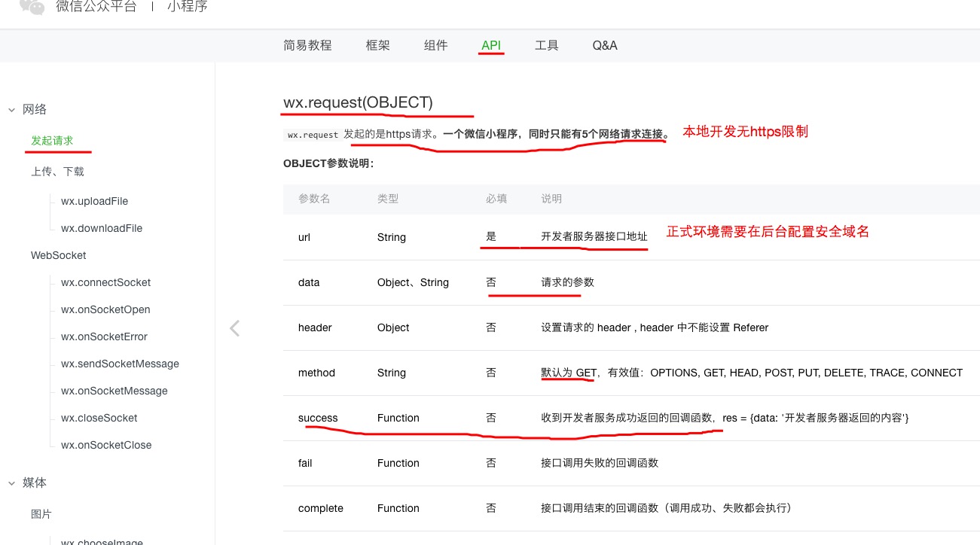Open wx.onSocketError sidebar entry
This screenshot has height=545, width=980.
click(104, 336)
